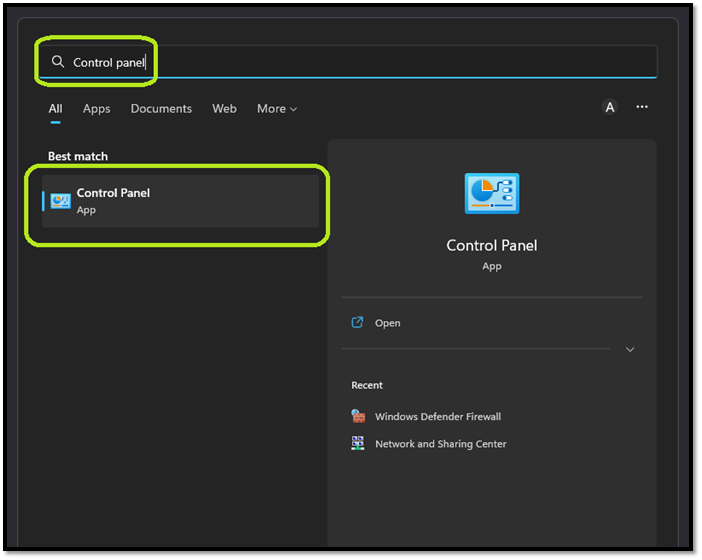Switch to the Documents tab
Screen dimensions: 702x560
pyautogui.click(x=161, y=109)
